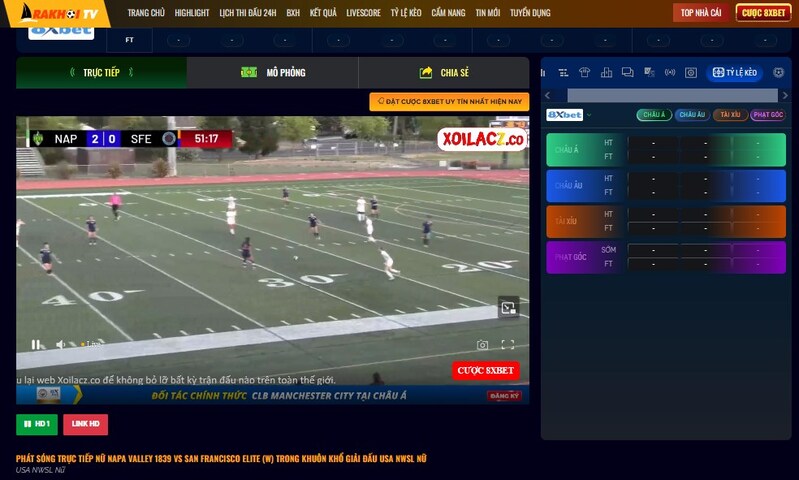799x480 pixels.
Task: Toggle picture-in-picture mini player icon
Action: tap(508, 307)
